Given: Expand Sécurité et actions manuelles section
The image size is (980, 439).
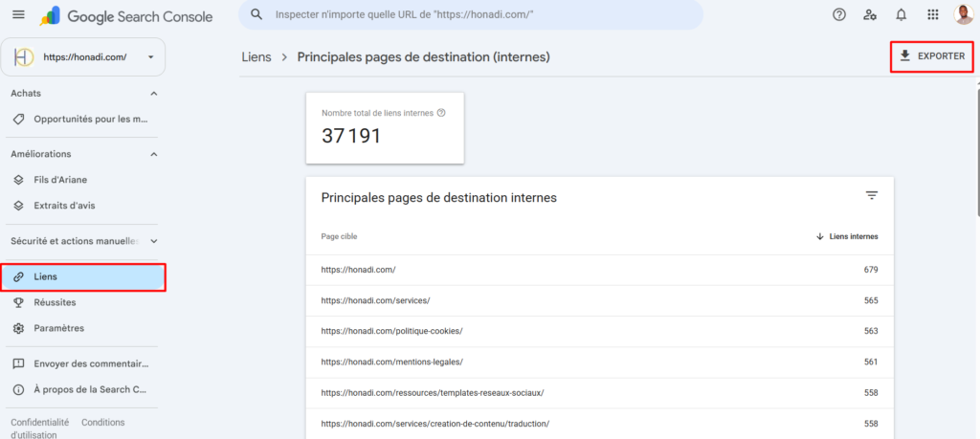Looking at the screenshot, I should (x=154, y=241).
